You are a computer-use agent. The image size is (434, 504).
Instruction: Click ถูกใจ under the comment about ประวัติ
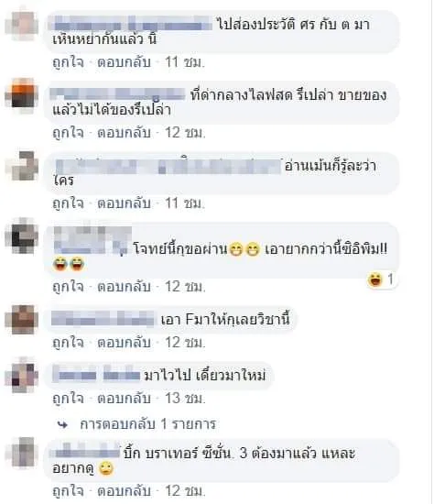point(68,62)
